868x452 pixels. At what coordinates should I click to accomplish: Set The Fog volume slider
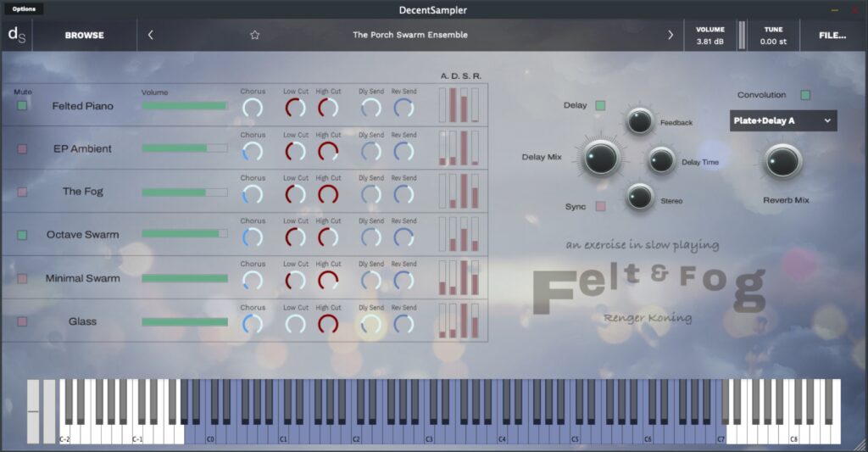click(184, 192)
